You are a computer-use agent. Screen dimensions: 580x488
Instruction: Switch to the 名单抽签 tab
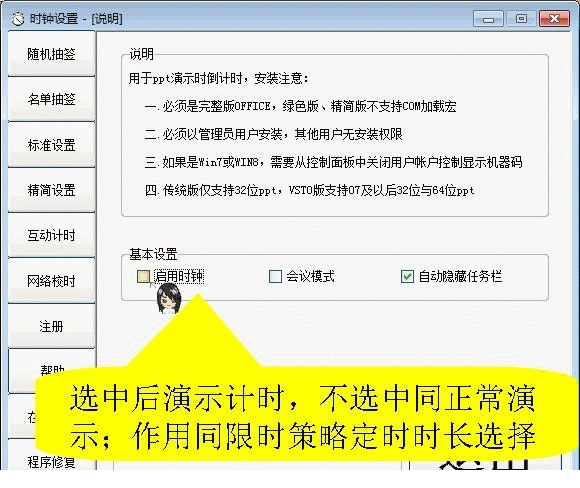click(51, 99)
